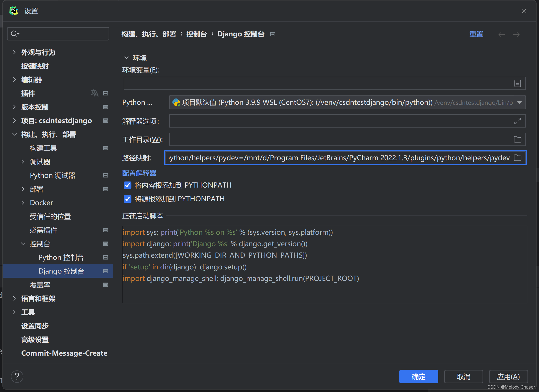Image resolution: width=539 pixels, height=392 pixels.
Task: Open 高级设置 settings page
Action: click(35, 339)
